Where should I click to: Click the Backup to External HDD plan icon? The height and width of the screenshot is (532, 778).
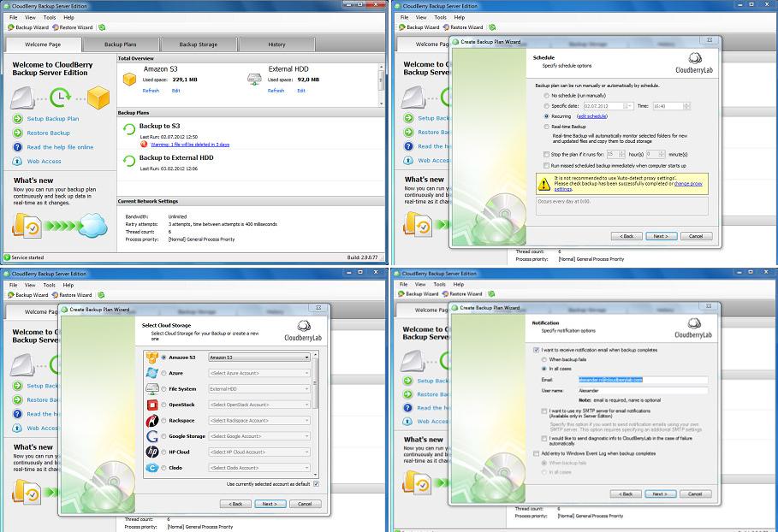129,161
